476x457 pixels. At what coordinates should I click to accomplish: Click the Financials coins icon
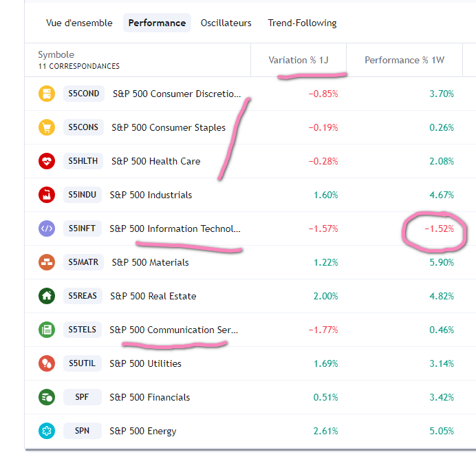(47, 397)
